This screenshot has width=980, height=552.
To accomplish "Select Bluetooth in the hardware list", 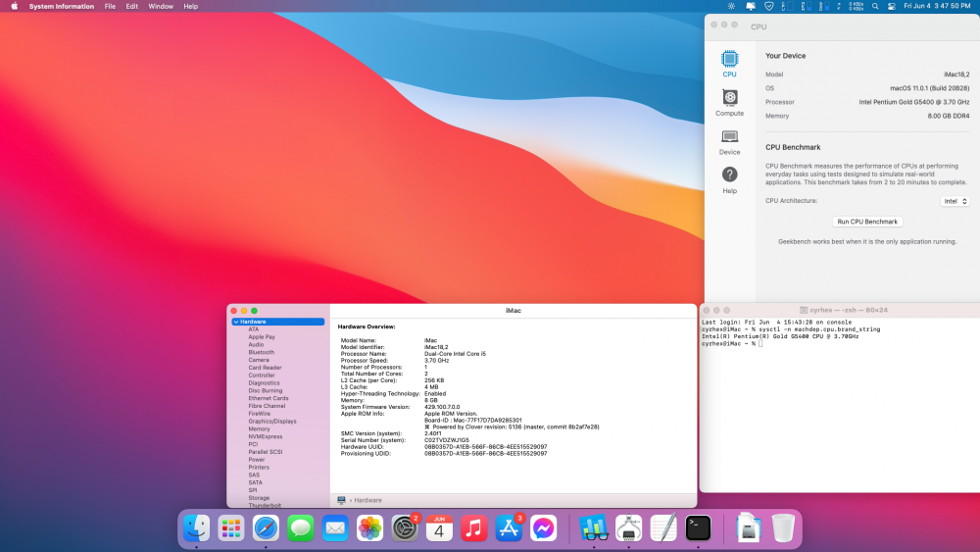I will pos(262,352).
